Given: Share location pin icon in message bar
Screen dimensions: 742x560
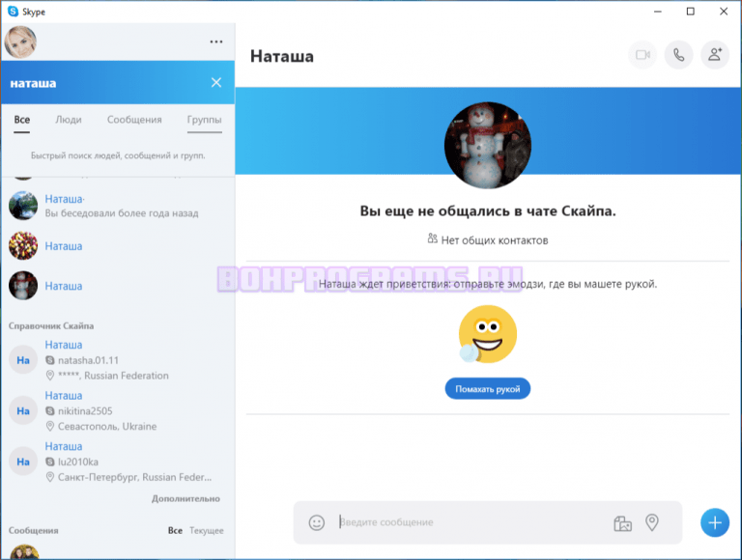Looking at the screenshot, I should [652, 522].
